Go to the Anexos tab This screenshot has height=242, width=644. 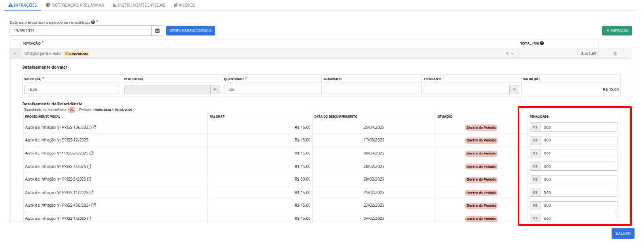pos(184,5)
